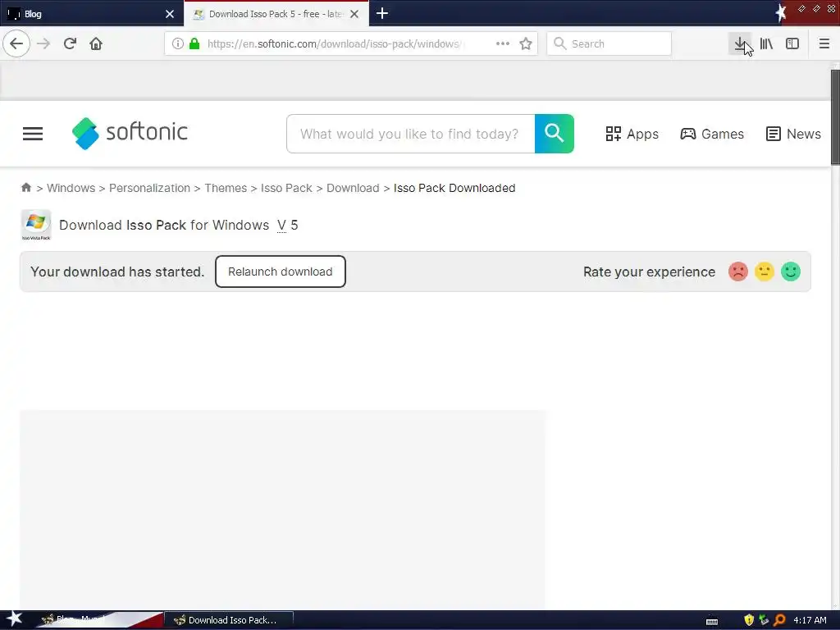Open the taskbar star start button

tap(13, 619)
